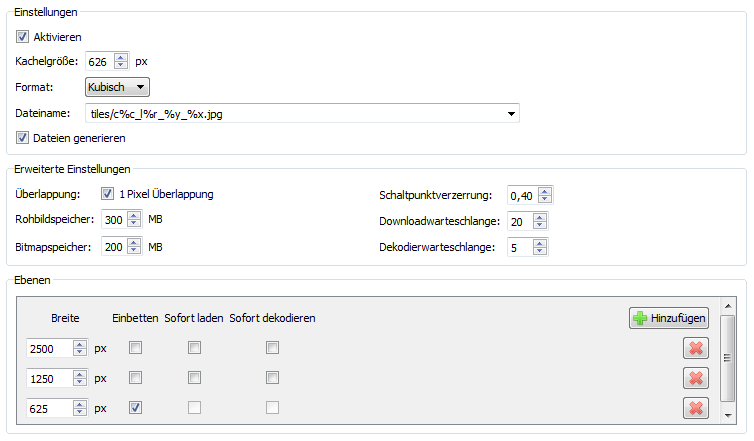
Task: Toggle the Aktivieren checkbox
Action: [23, 37]
